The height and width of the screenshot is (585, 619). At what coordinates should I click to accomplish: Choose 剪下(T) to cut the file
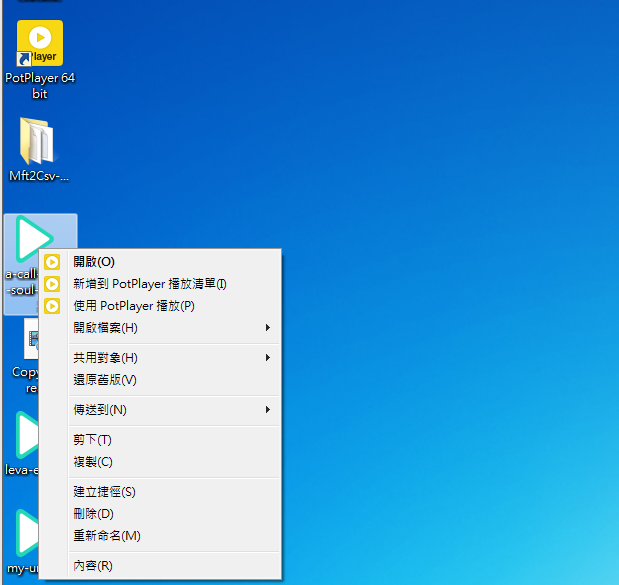point(160,440)
